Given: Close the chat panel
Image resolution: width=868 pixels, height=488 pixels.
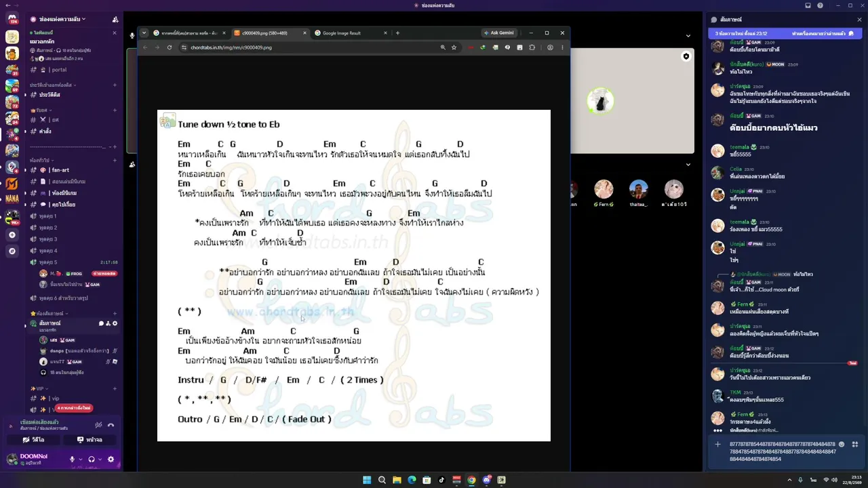Looking at the screenshot, I should coord(859,20).
